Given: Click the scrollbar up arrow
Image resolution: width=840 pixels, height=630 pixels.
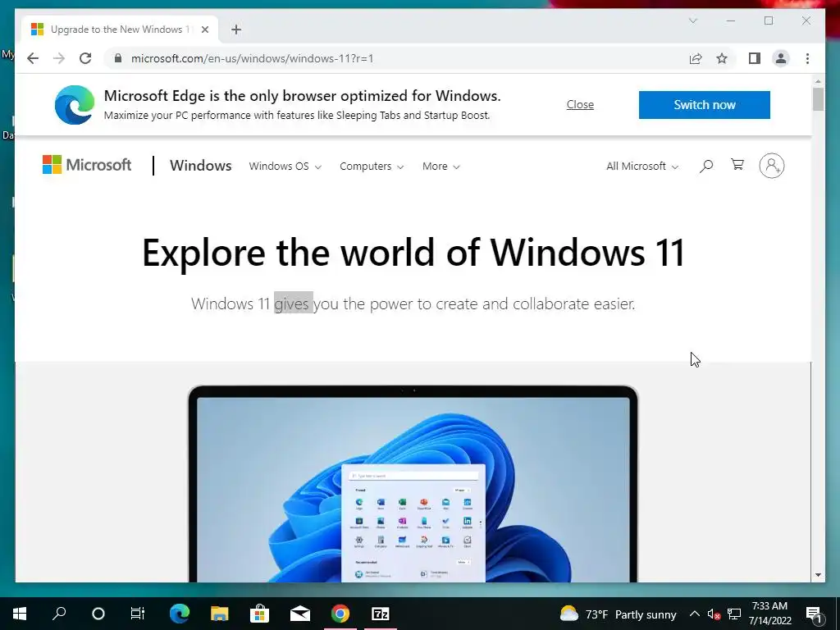Looking at the screenshot, I should click(818, 81).
